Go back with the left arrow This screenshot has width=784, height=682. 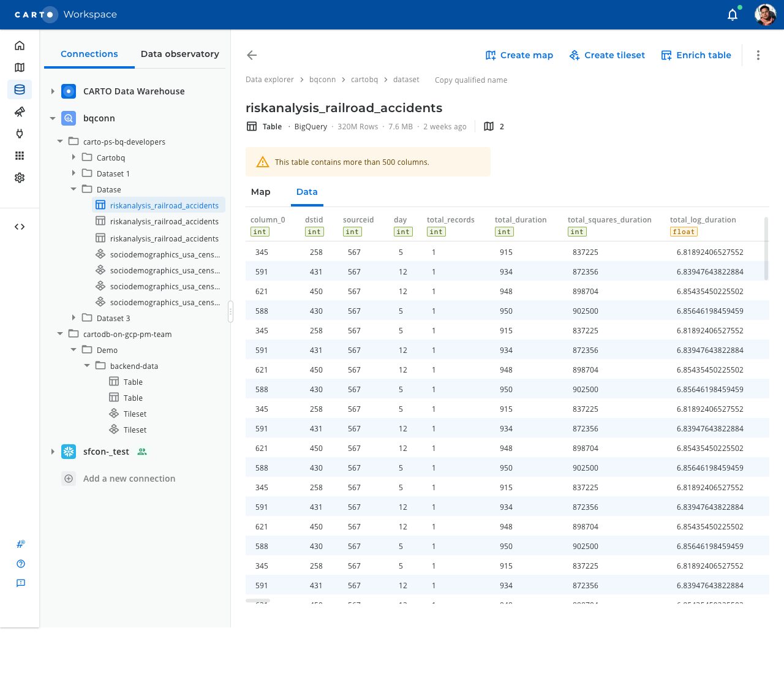pos(252,55)
